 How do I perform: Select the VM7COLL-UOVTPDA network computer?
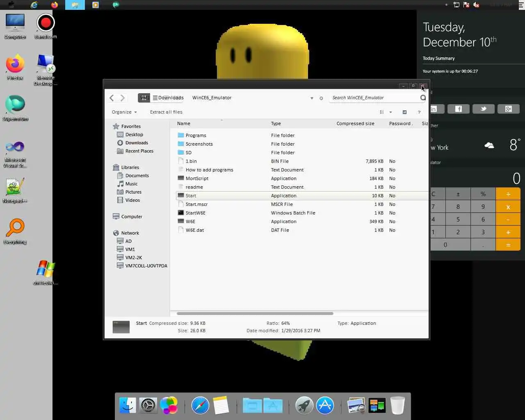146,266
